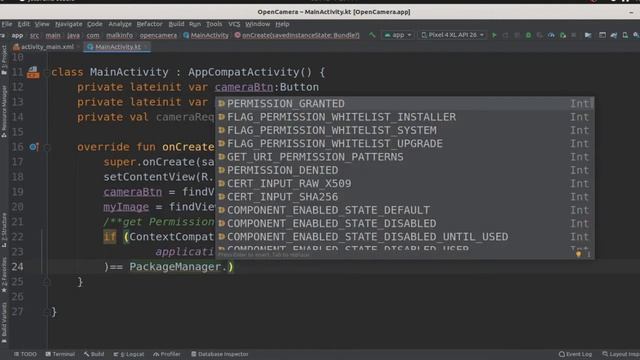Start debugging with the green bug icon

[x=529, y=35]
